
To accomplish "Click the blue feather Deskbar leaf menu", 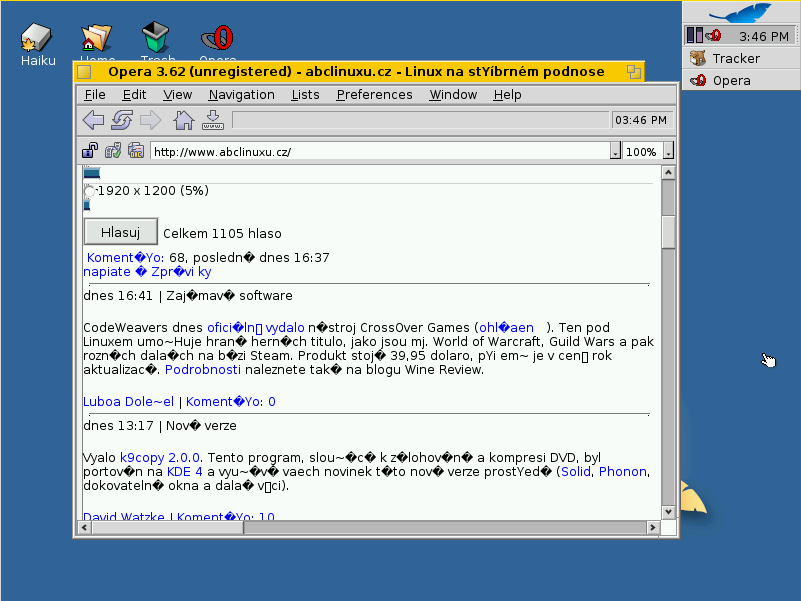I will coord(741,12).
